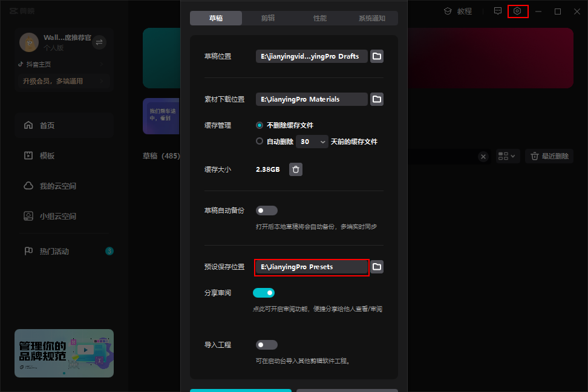The image size is (588, 392).
Task: Clear cache with the trash icon
Action: pyautogui.click(x=296, y=169)
